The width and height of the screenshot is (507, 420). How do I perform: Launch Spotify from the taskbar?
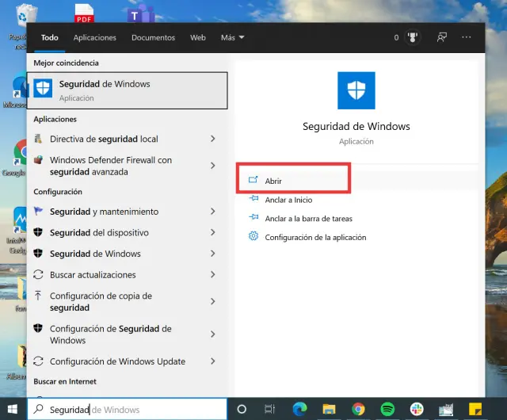click(387, 409)
